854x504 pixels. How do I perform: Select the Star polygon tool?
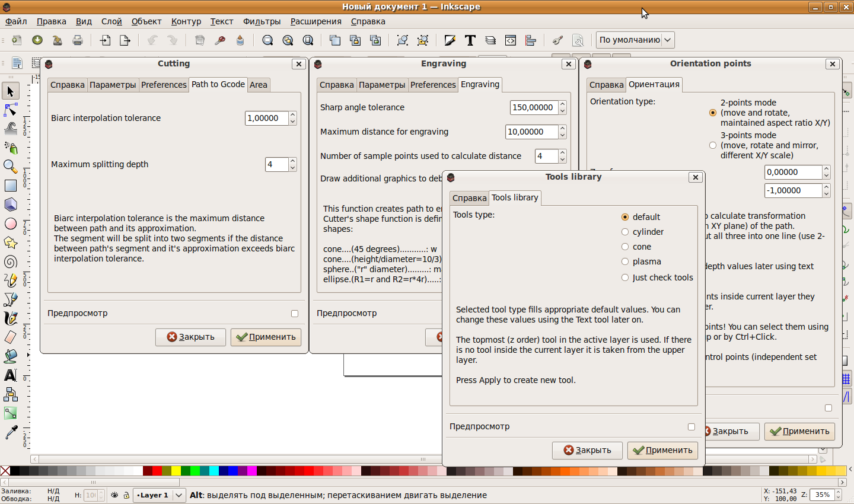[11, 243]
